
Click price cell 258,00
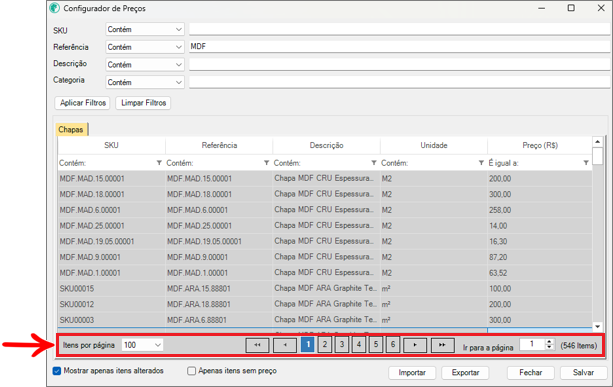pyautogui.click(x=540, y=210)
